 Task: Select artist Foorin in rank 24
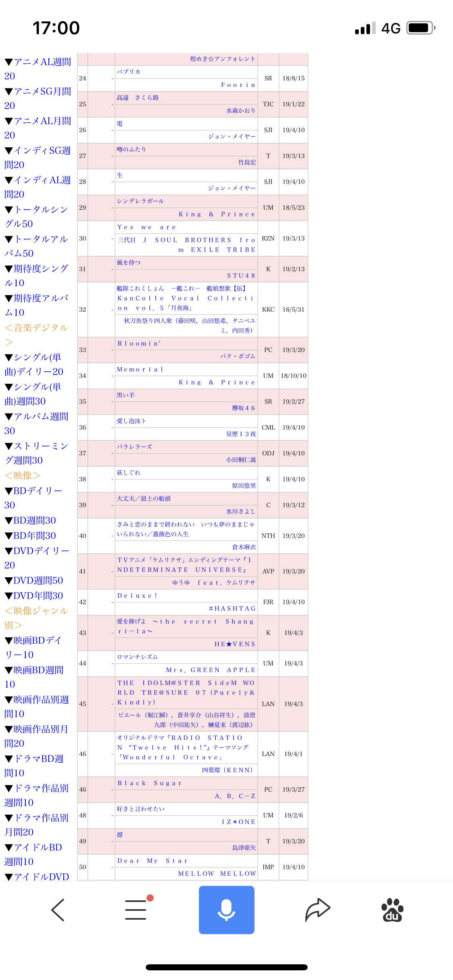click(238, 85)
